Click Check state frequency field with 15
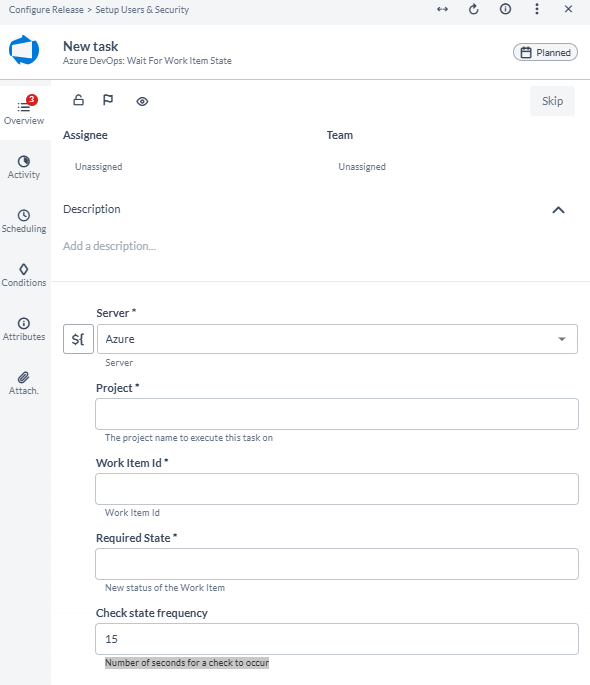The width and height of the screenshot is (590, 685). [x=337, y=639]
